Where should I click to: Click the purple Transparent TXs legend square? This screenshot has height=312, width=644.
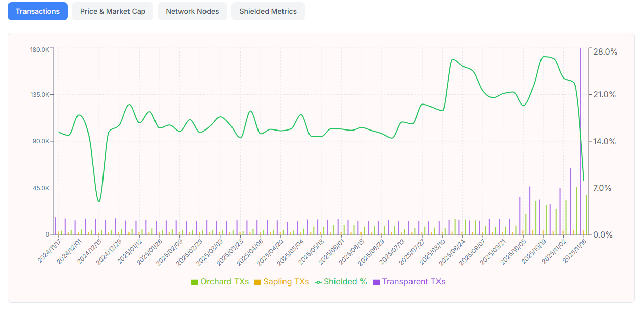tap(376, 282)
